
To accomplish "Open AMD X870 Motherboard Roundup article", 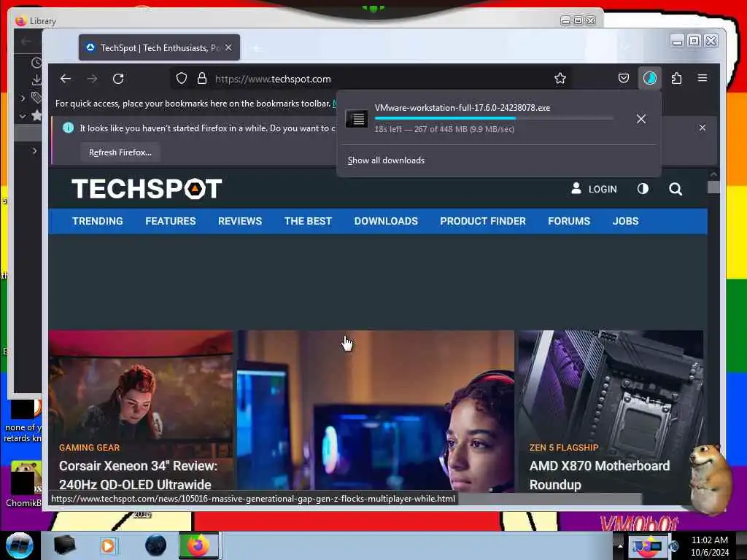I will [x=600, y=475].
